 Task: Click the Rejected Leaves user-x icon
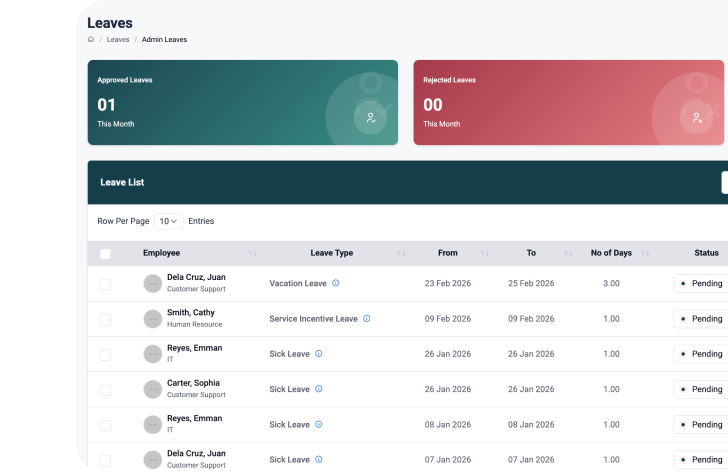[696, 117]
